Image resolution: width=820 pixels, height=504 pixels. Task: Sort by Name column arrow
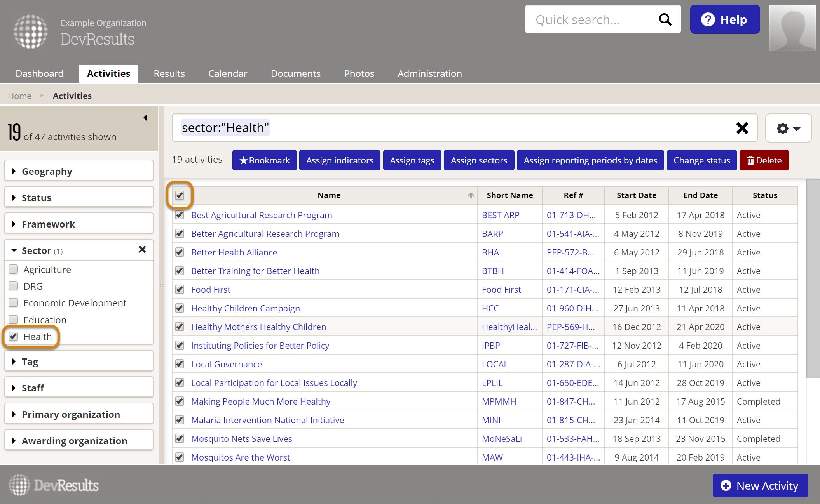tap(471, 195)
